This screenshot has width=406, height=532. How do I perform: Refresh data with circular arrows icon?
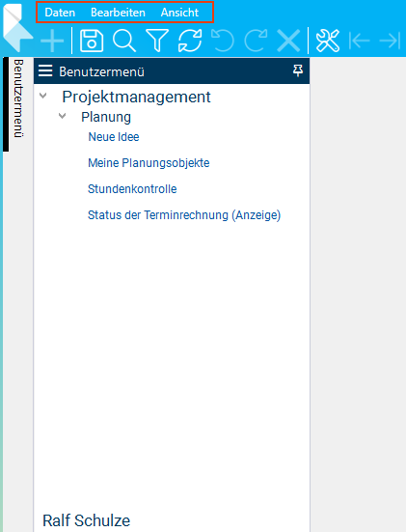point(190,41)
